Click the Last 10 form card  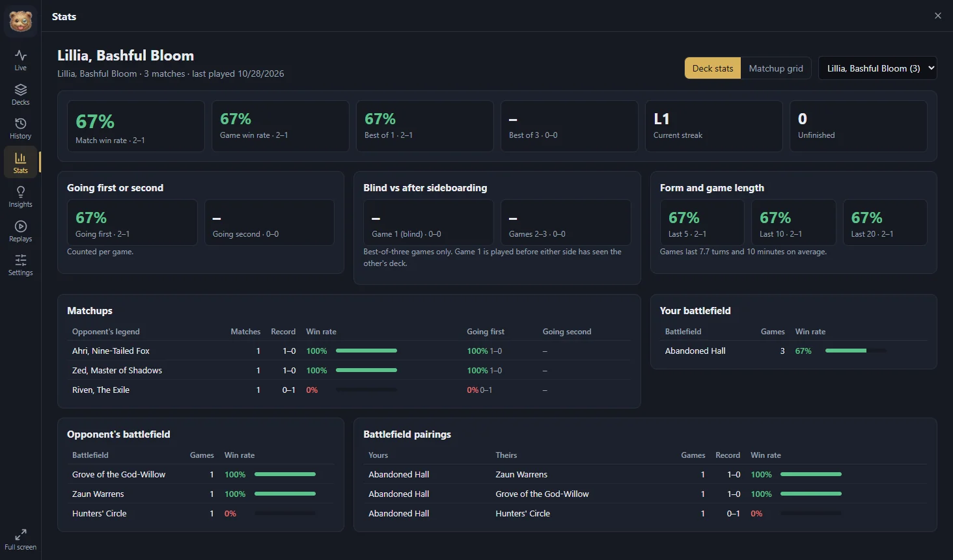(x=794, y=222)
